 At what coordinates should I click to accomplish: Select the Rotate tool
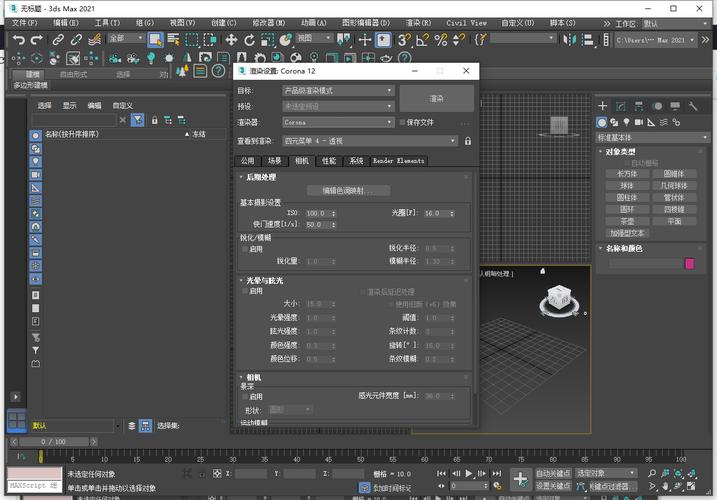(x=249, y=40)
